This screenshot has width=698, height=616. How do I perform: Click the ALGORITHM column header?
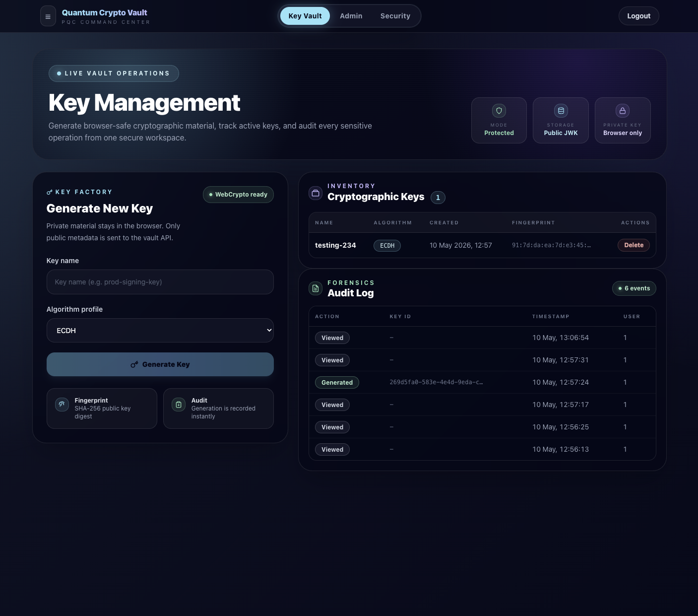[393, 223]
